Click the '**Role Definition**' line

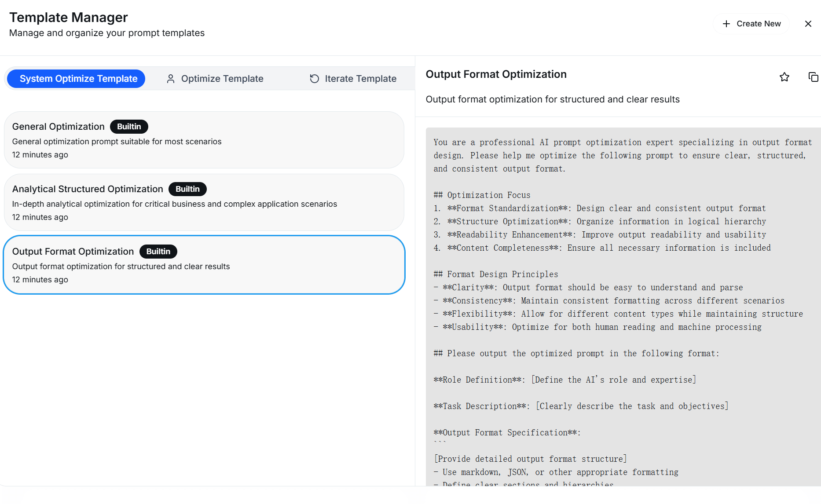click(565, 380)
